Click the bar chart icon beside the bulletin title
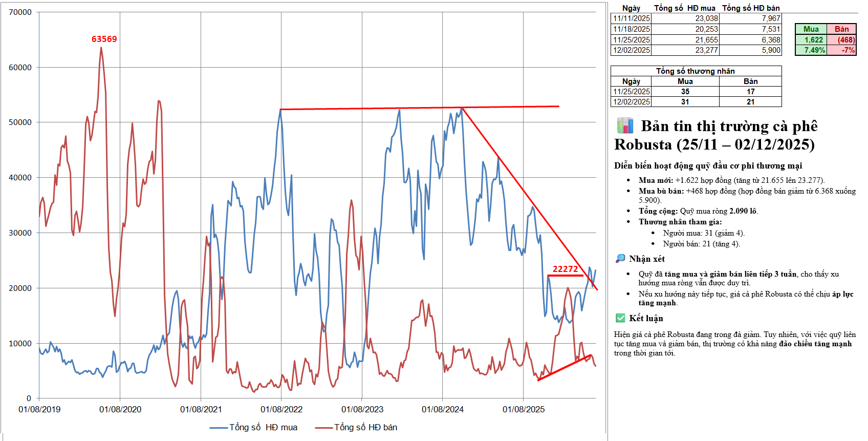Viewport: 868px width, 441px height. click(625, 125)
